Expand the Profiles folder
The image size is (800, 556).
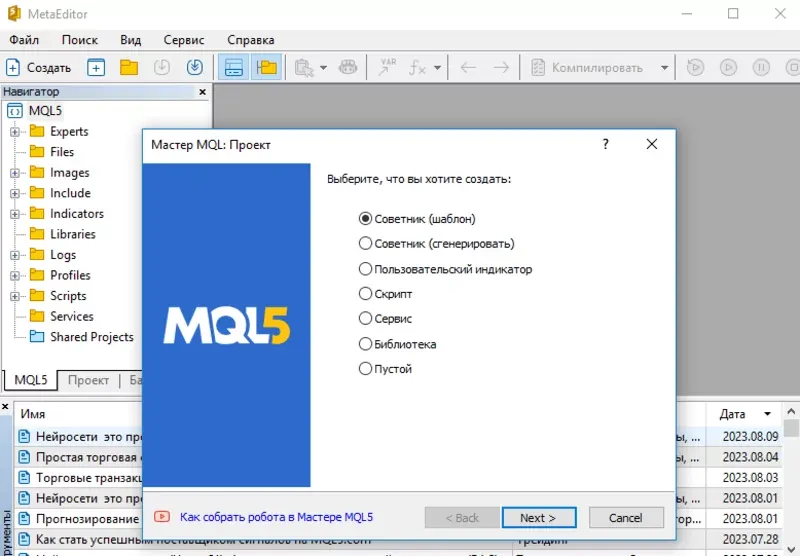coord(15,275)
